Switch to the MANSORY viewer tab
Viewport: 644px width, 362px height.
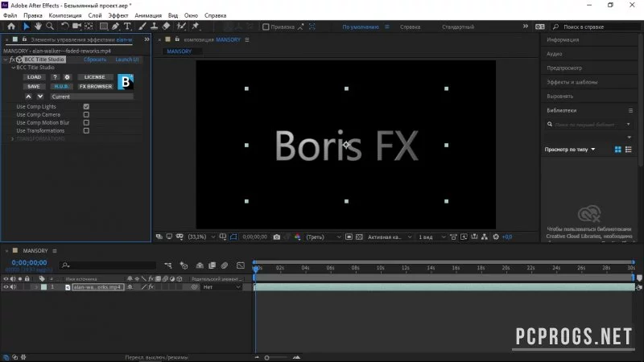179,51
